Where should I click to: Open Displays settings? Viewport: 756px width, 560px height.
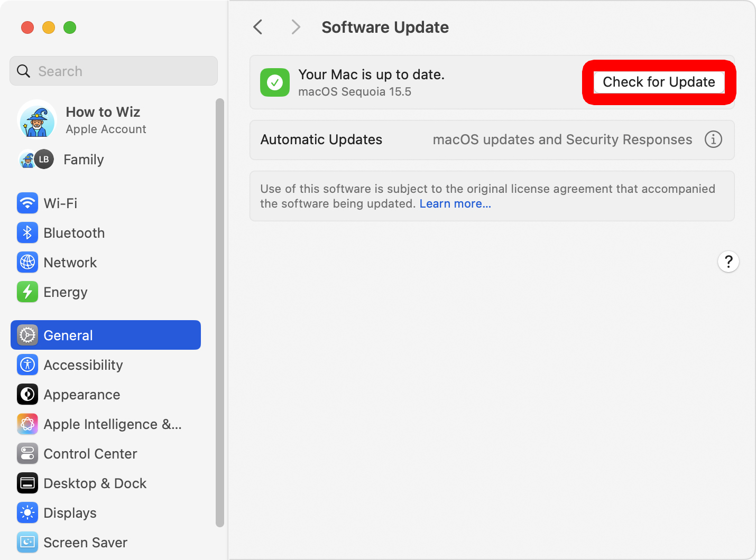pyautogui.click(x=70, y=512)
